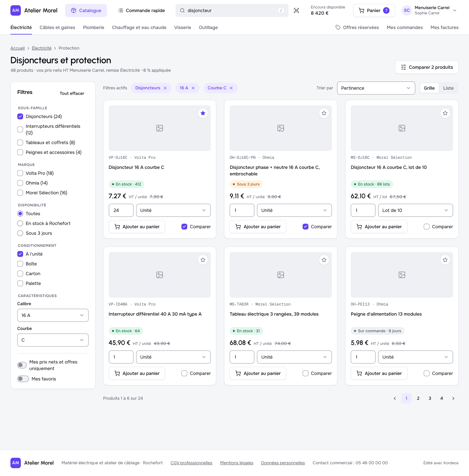Favorite the OH-DJ16C-PN product star
469x476 pixels.
[324, 113]
